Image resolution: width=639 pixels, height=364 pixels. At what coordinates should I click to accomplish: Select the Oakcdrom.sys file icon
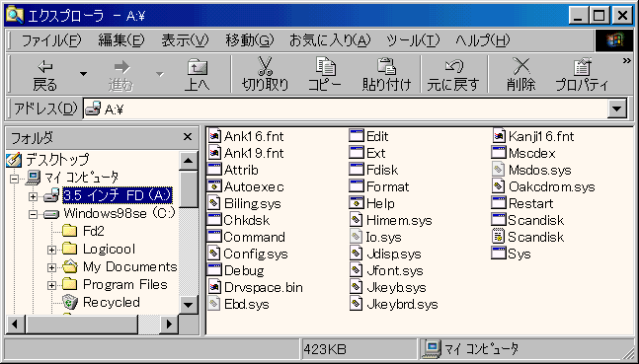pos(499,186)
